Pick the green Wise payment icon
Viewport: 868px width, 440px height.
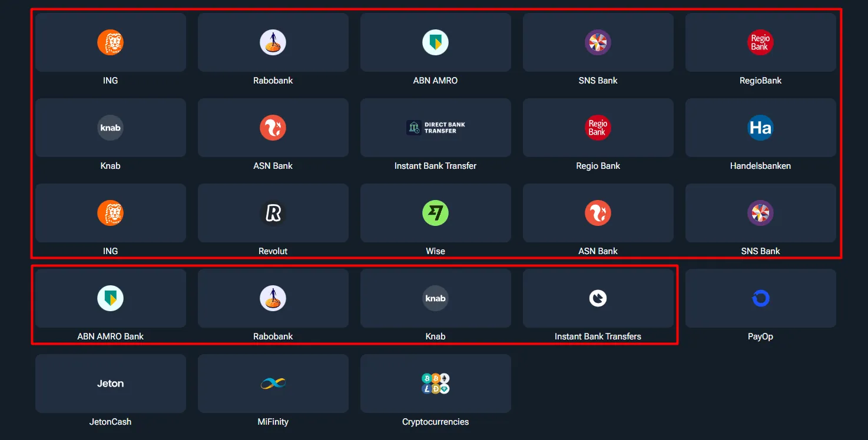(435, 213)
